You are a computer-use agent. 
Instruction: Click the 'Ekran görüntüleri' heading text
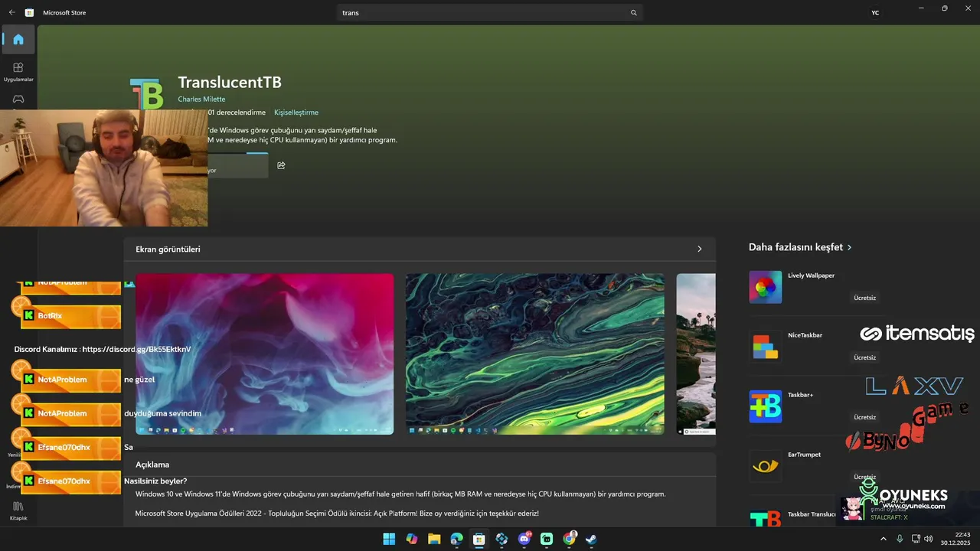(x=168, y=249)
